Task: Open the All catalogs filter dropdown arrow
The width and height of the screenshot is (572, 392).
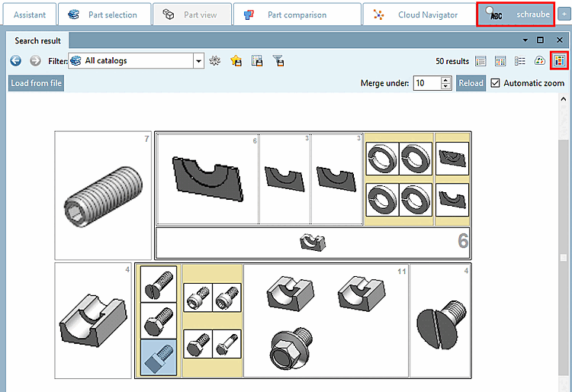Action: 198,61
